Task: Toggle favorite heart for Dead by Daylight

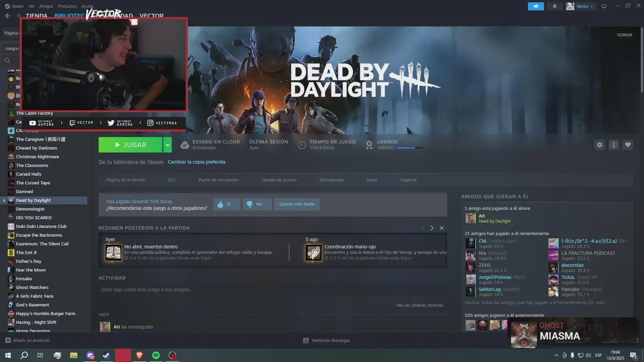Action: tap(628, 145)
